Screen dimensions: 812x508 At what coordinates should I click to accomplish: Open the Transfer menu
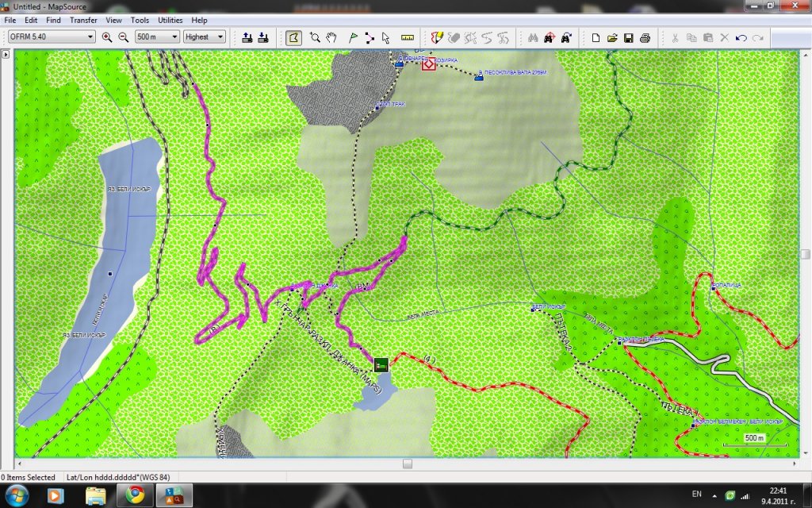pyautogui.click(x=83, y=20)
